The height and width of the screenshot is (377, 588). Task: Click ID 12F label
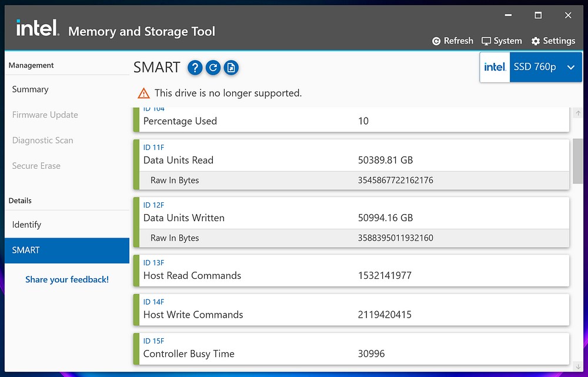click(153, 205)
